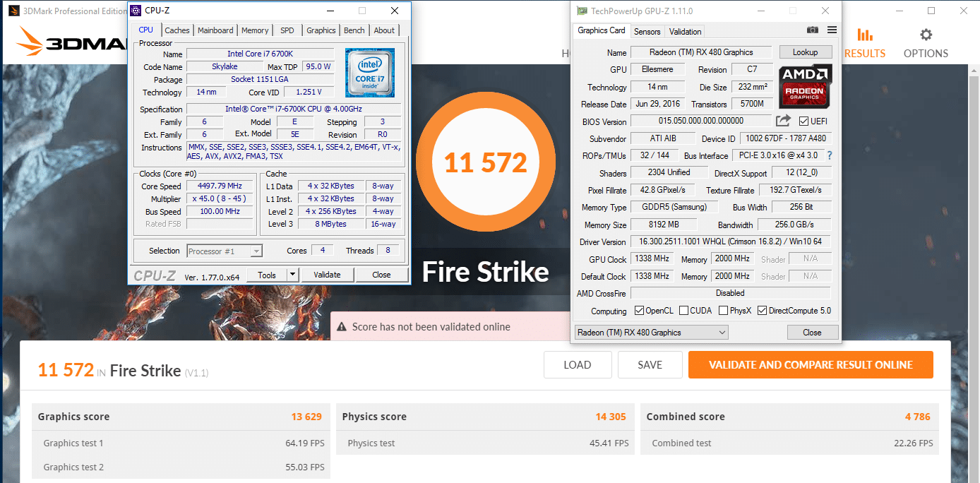This screenshot has height=483, width=980.
Task: Open the GPU-Z Sensors tab
Action: coord(647,32)
